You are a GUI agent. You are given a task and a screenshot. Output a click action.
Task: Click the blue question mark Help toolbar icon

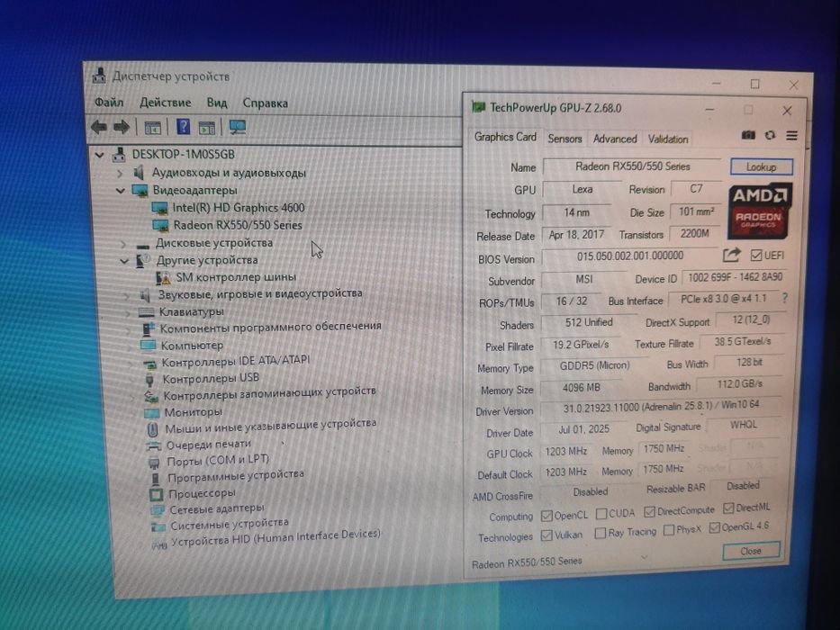pyautogui.click(x=183, y=127)
